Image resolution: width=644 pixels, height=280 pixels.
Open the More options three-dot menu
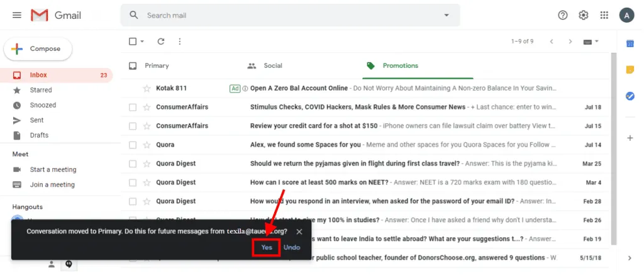click(x=179, y=42)
